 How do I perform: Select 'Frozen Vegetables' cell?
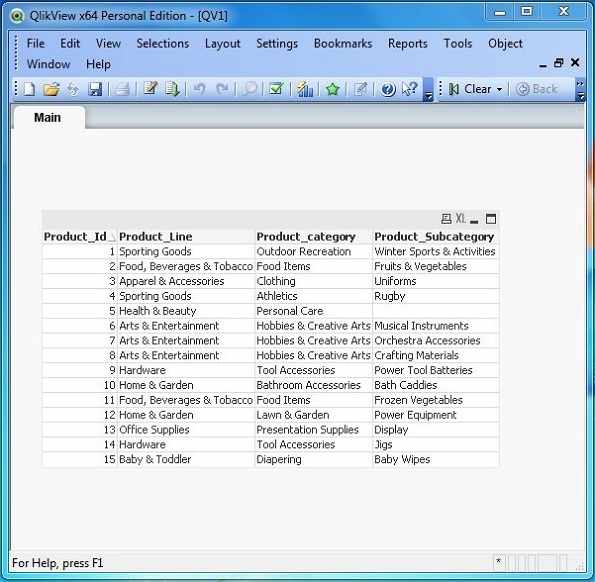click(x=436, y=400)
